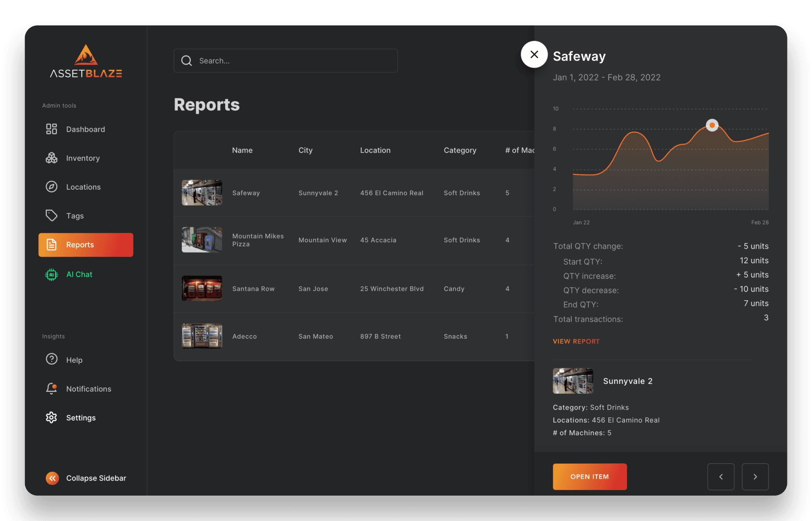This screenshot has width=812, height=521.
Task: Click the End QTY label
Action: point(580,305)
